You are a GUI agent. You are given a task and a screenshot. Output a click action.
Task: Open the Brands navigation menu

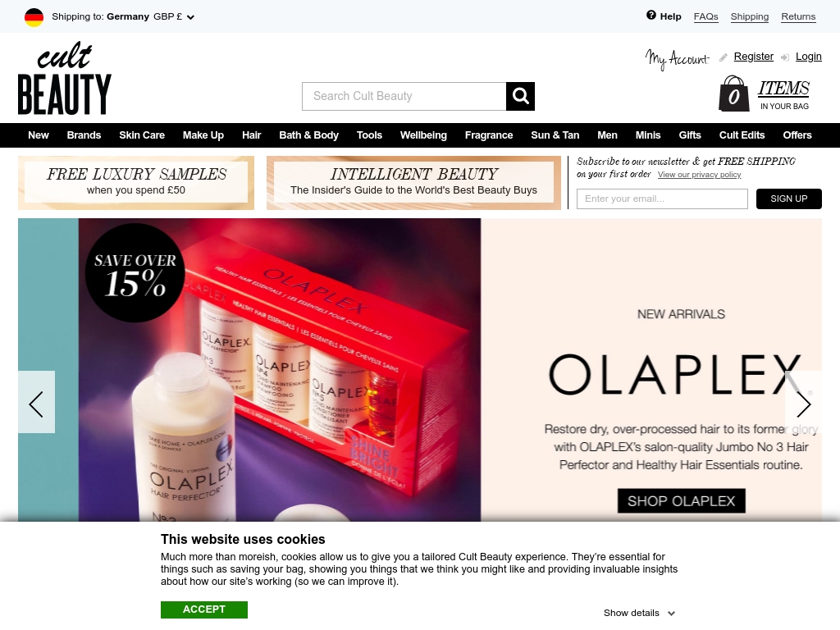coord(84,135)
